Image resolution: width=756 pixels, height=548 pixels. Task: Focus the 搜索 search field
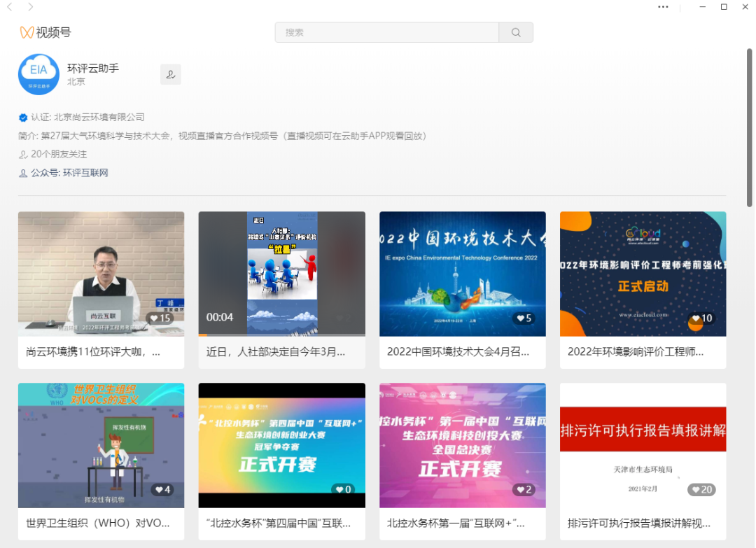pyautogui.click(x=386, y=32)
